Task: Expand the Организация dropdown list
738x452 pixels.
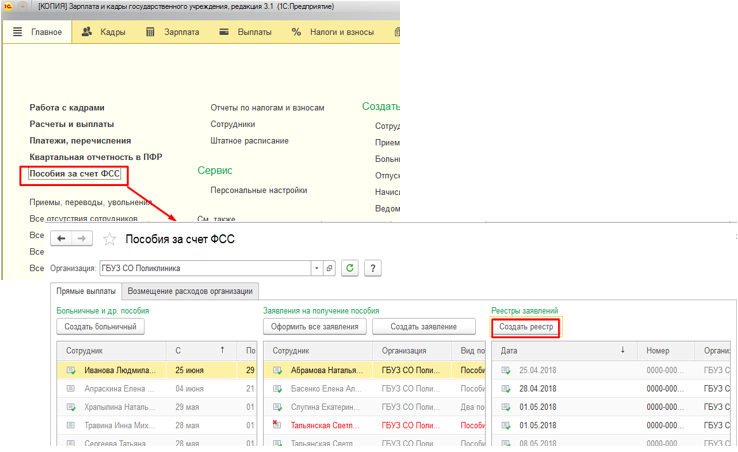Action: [x=316, y=268]
